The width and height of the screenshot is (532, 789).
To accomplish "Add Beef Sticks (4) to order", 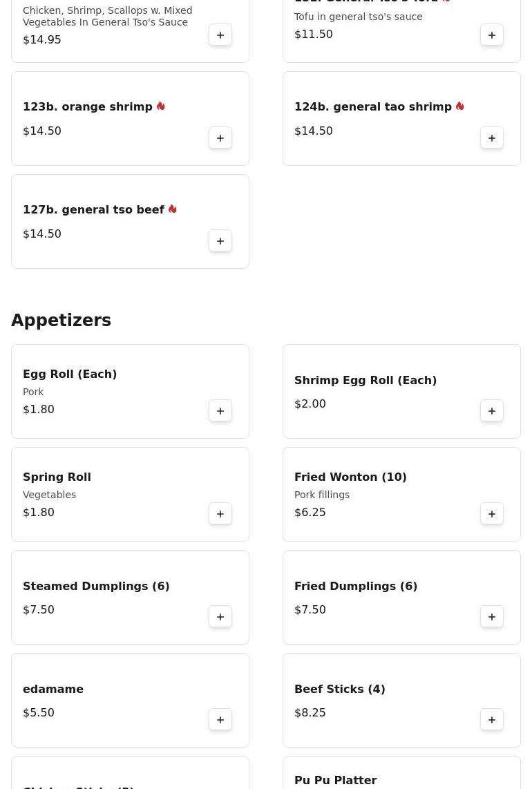I will (492, 720).
